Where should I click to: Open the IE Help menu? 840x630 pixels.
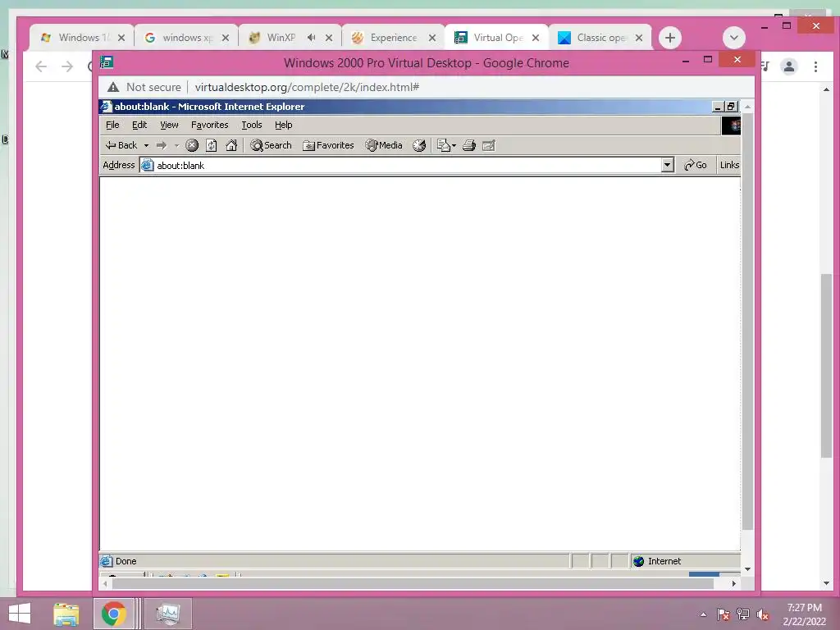point(283,125)
